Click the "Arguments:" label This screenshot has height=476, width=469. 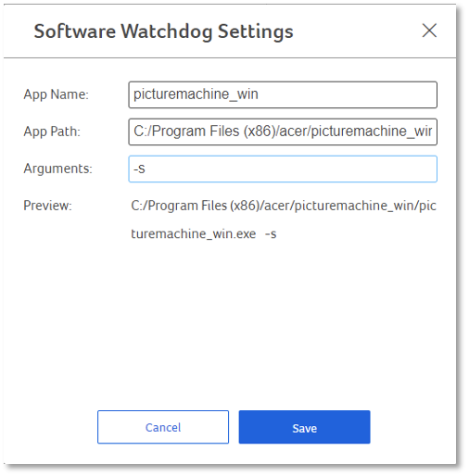coord(57,169)
